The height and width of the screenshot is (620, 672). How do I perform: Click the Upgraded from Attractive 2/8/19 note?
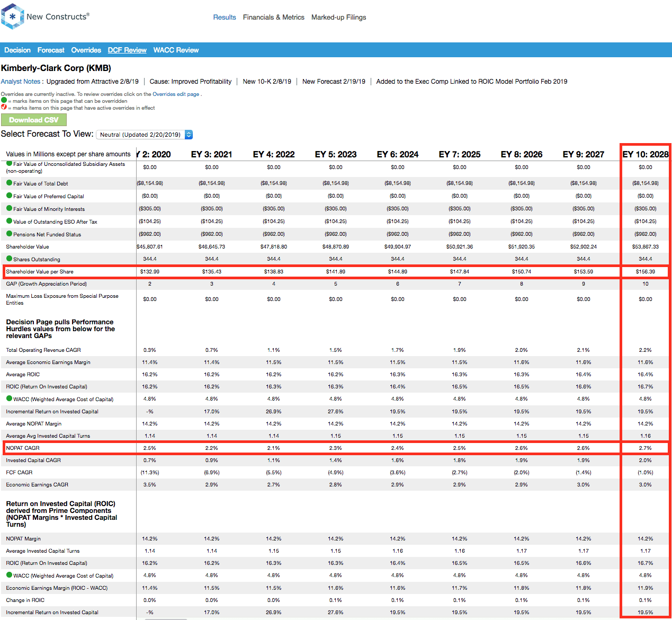93,82
